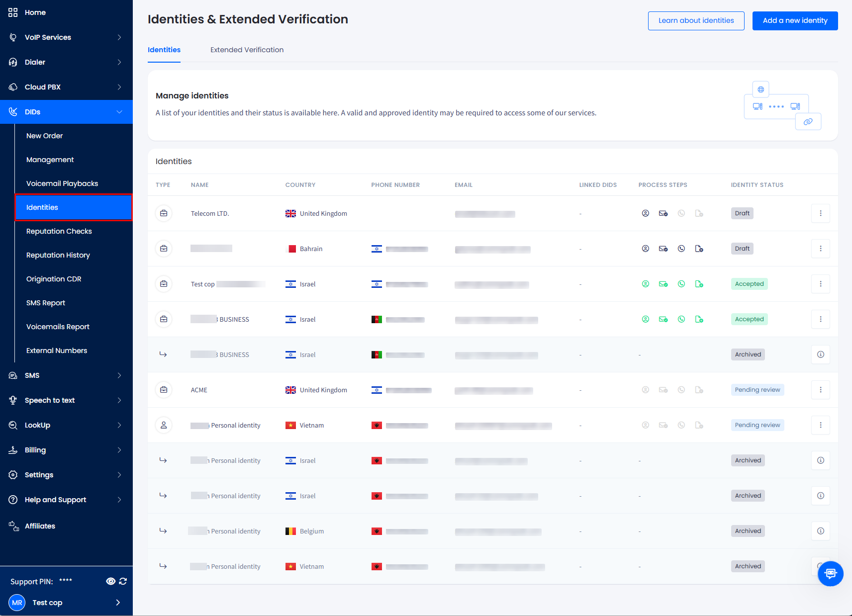Click the Draft status for Telecom LTD.

pos(742,213)
